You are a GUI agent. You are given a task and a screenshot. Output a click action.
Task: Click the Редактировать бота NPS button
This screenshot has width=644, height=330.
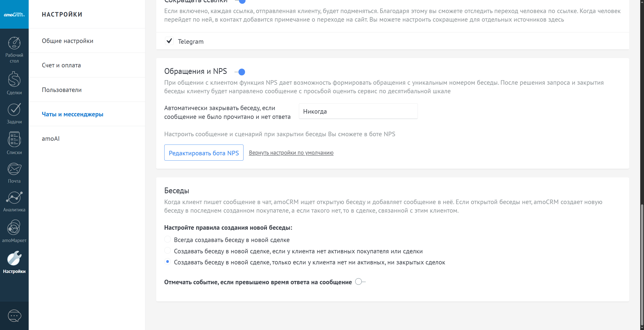pos(204,153)
